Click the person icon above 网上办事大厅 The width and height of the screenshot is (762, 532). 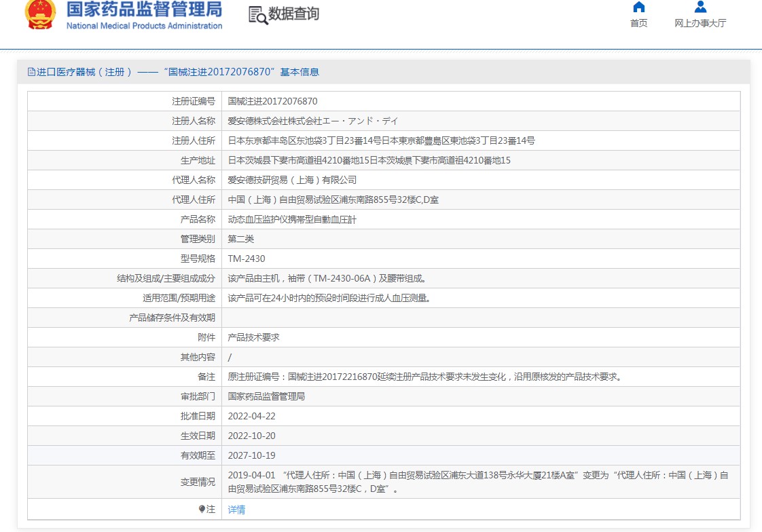(700, 7)
